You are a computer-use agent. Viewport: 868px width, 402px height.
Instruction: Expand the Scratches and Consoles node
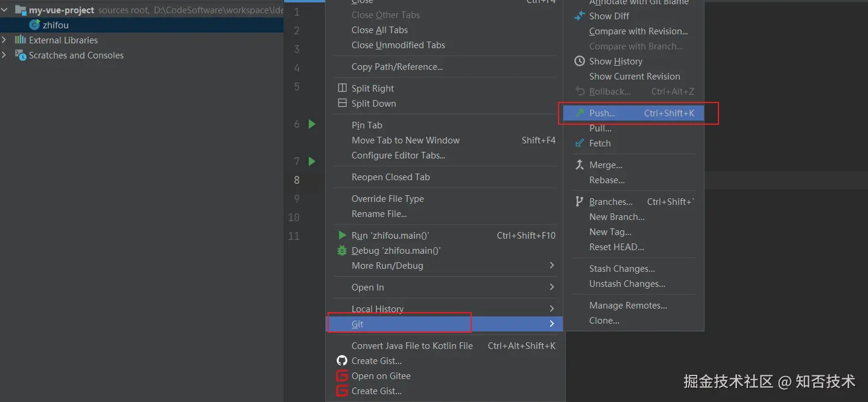[x=5, y=55]
